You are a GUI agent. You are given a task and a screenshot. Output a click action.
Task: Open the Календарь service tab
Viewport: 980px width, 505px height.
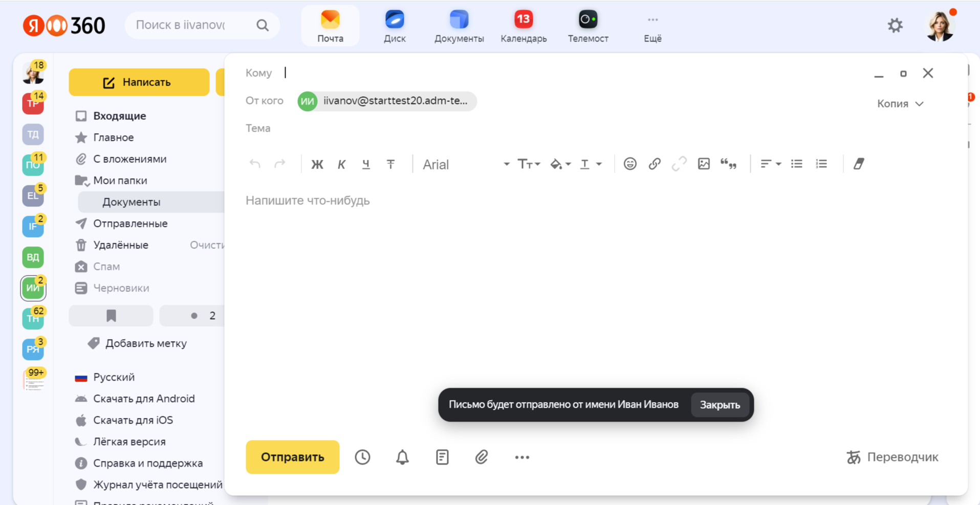pyautogui.click(x=523, y=26)
